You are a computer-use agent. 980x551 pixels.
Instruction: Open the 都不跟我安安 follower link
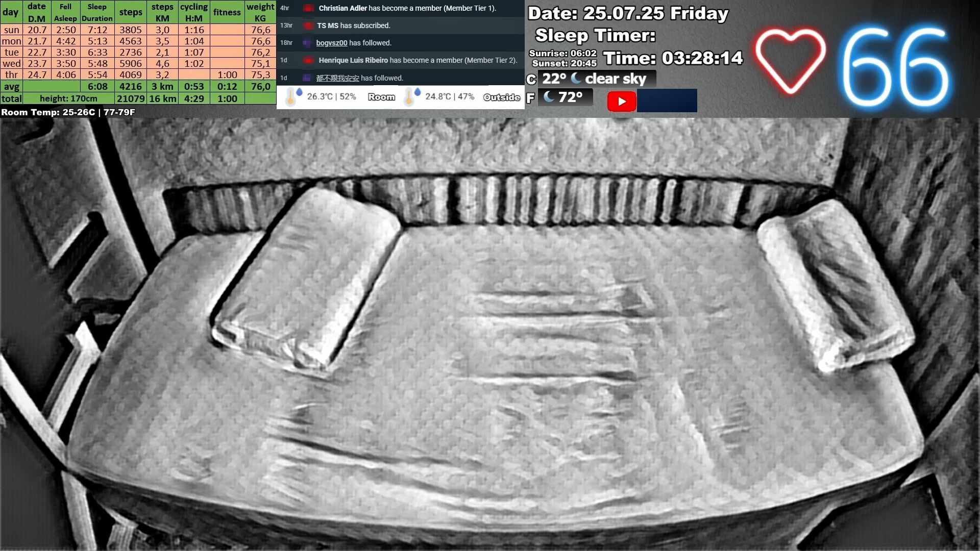coord(337,78)
